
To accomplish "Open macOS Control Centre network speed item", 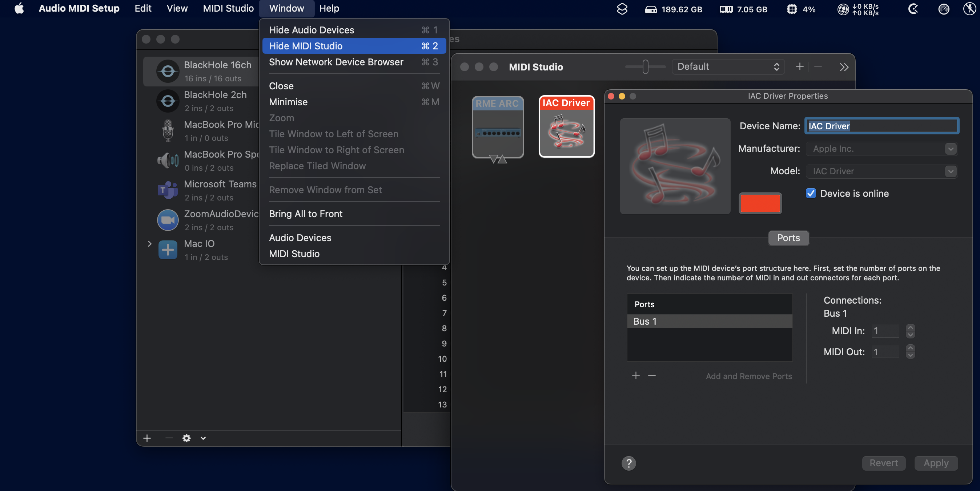I will [x=858, y=9].
